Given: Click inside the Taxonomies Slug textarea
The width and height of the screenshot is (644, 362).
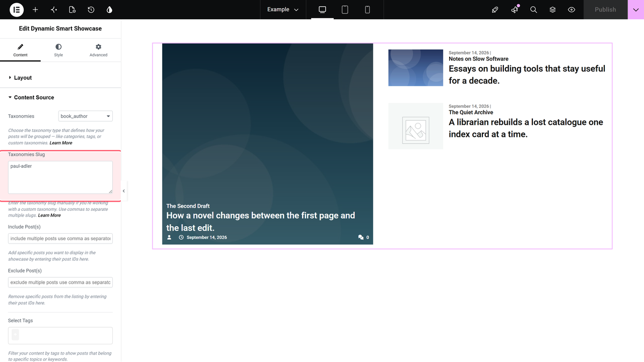Looking at the screenshot, I should tap(60, 178).
